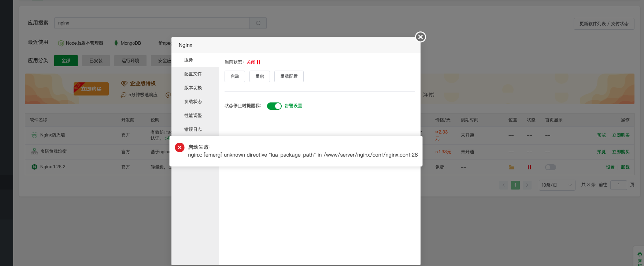Click 更新软件列表 / 支付状态 button
Viewport: 644px width, 266px height.
pos(604,24)
